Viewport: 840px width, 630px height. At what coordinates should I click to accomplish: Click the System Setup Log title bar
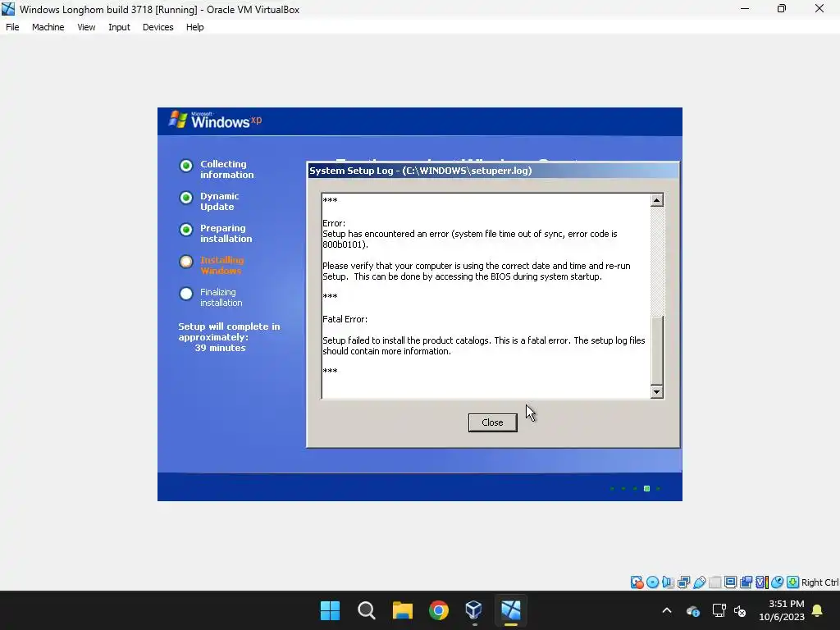[x=493, y=171]
